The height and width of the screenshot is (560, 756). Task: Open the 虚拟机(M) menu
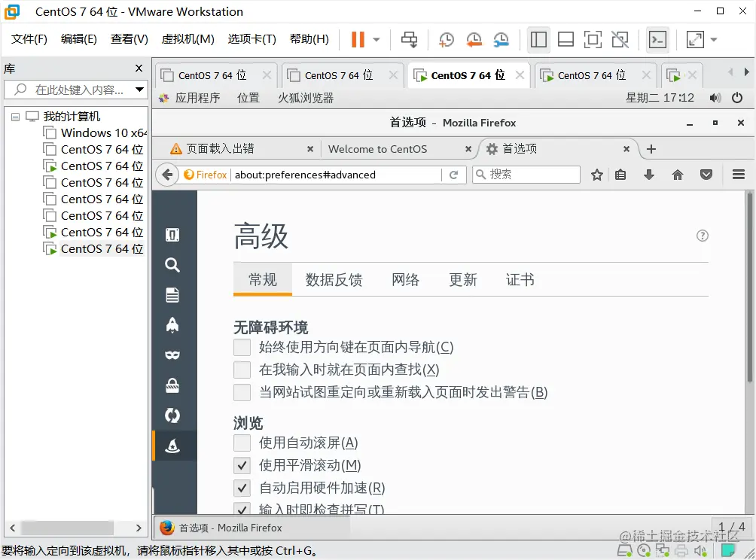[x=187, y=39]
